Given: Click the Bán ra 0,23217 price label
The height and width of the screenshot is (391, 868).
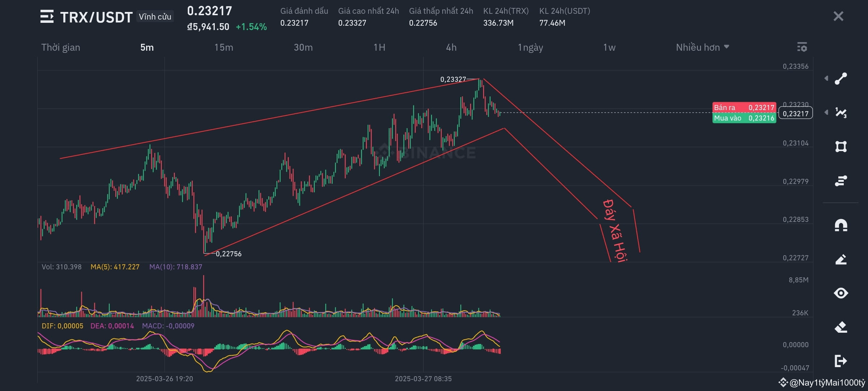Looking at the screenshot, I should 744,108.
